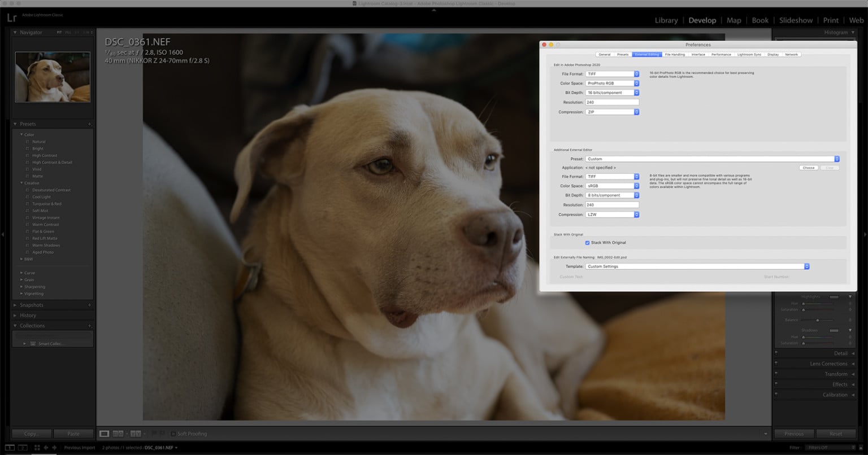Open the Template Custom Settings dropdown
This screenshot has width=868, height=455.
pos(697,266)
